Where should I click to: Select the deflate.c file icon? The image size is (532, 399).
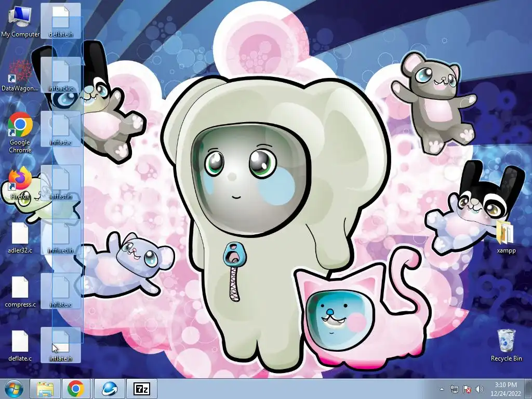[x=20, y=345]
